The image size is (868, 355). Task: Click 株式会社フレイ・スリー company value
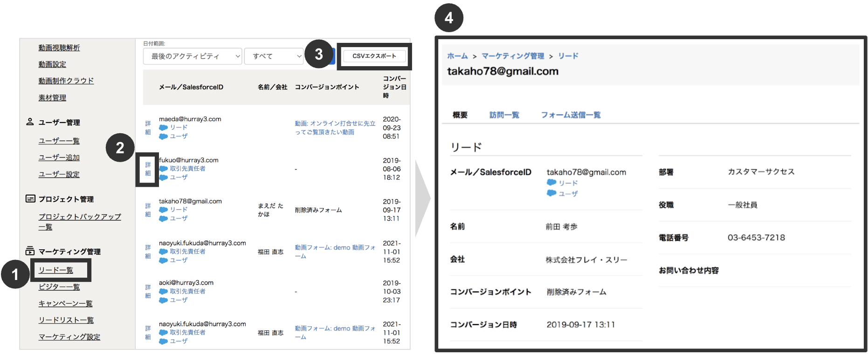point(586,259)
